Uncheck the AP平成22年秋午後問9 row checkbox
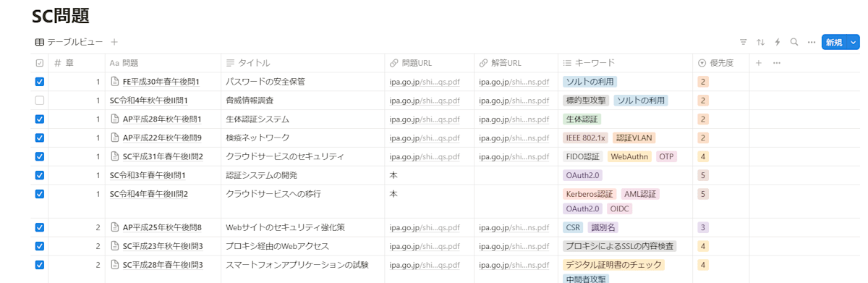The height and width of the screenshot is (283, 868). pos(40,138)
